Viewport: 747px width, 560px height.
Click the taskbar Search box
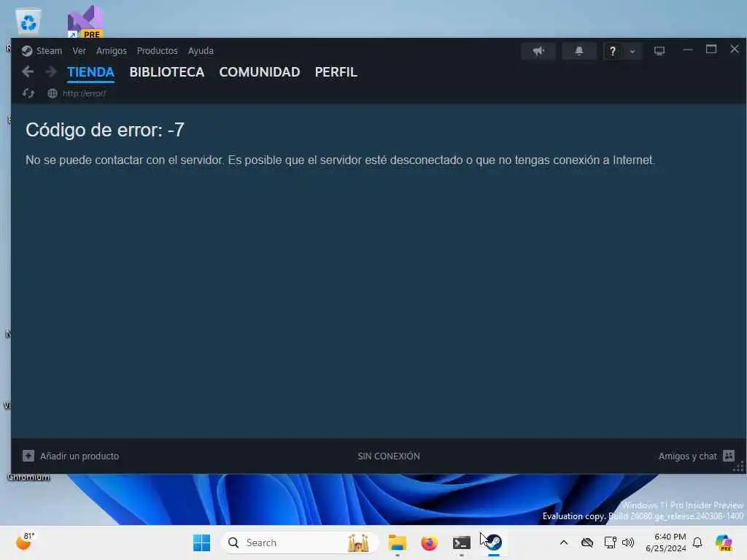(x=300, y=542)
